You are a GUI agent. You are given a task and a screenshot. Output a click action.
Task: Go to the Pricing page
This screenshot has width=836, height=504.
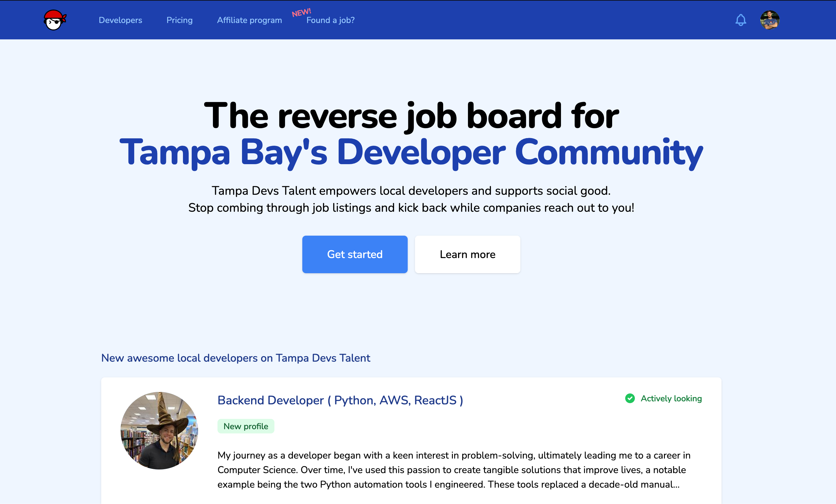(180, 20)
